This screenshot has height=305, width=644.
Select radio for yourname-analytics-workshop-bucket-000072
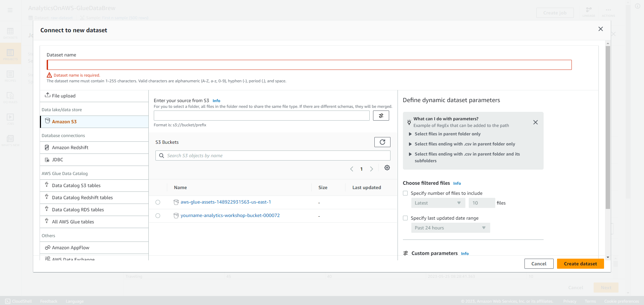coord(158,216)
